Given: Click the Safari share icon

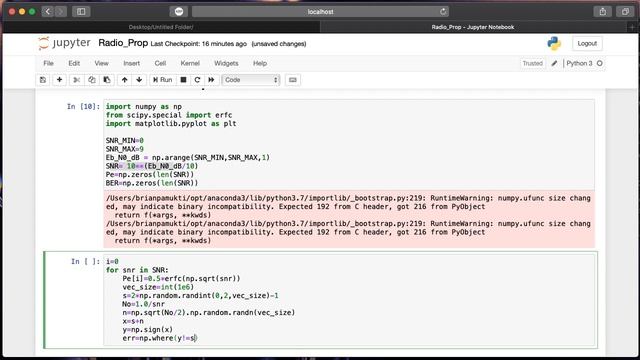Looking at the screenshot, I should pos(602,11).
